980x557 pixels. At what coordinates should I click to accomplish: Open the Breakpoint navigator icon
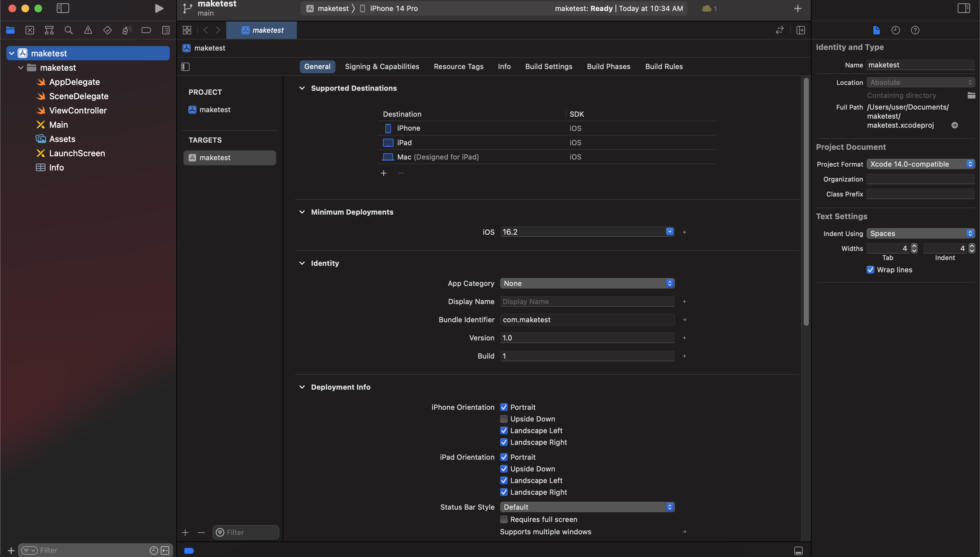146,30
